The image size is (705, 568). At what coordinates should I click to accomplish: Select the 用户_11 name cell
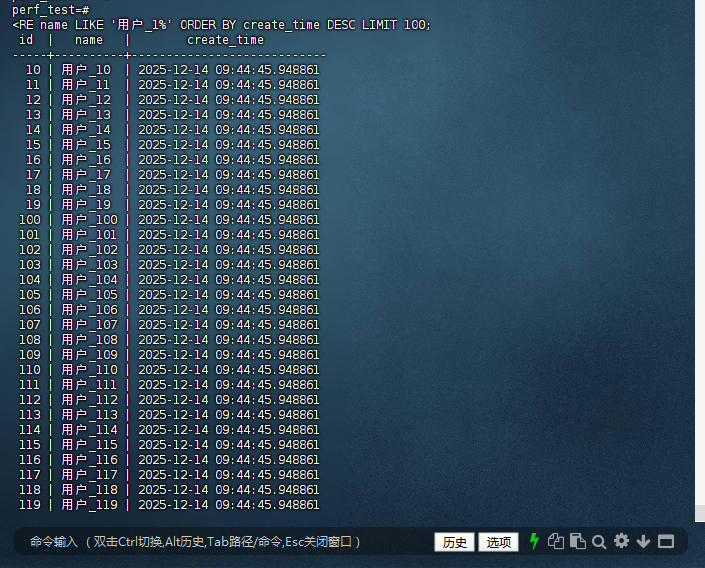click(86, 85)
